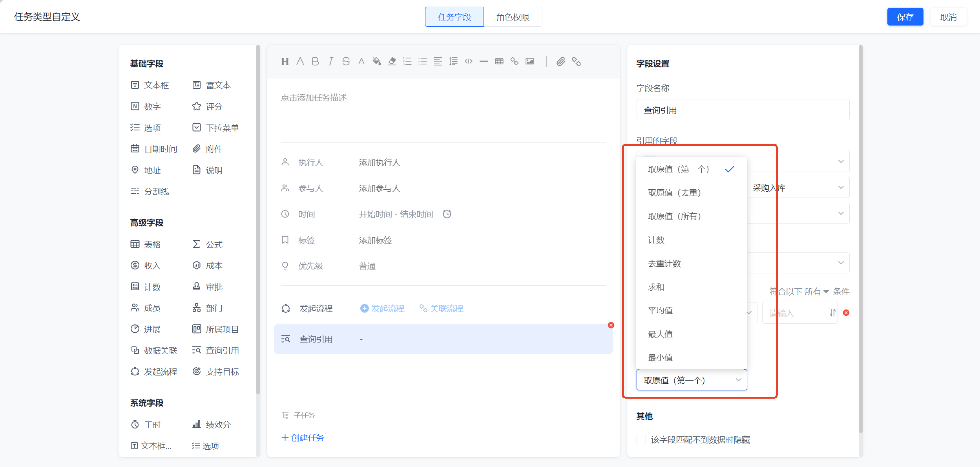
Task: Choose 去重计数 from the list
Action: tap(692, 264)
